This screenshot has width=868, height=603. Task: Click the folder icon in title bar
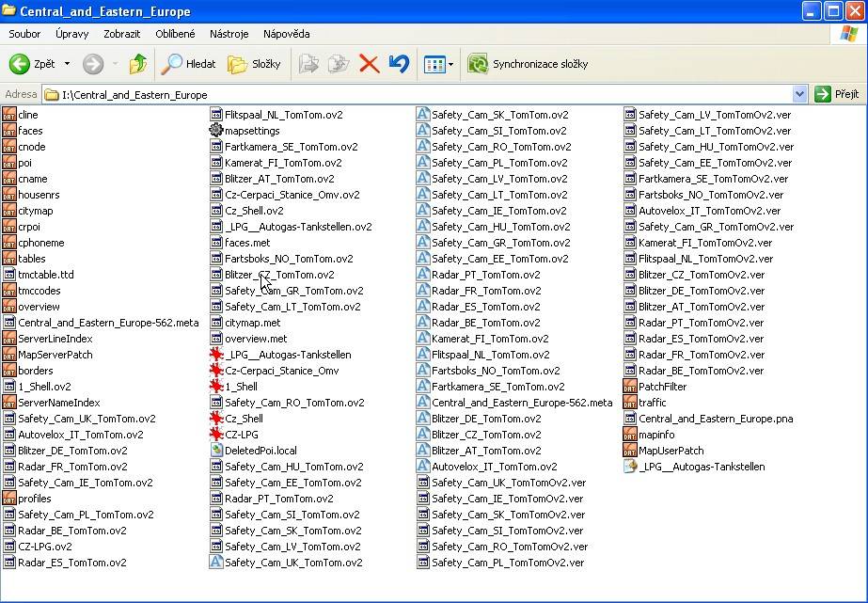(x=8, y=11)
